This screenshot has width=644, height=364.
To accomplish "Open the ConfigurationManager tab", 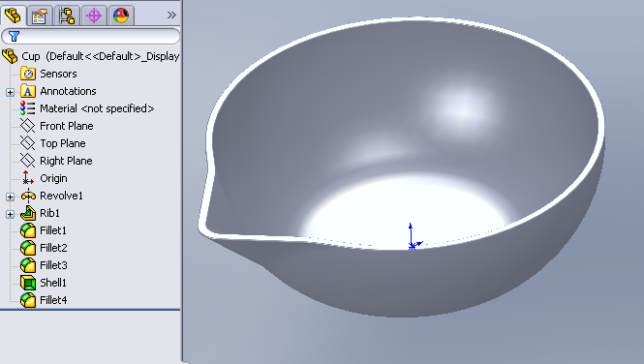I will [x=67, y=16].
